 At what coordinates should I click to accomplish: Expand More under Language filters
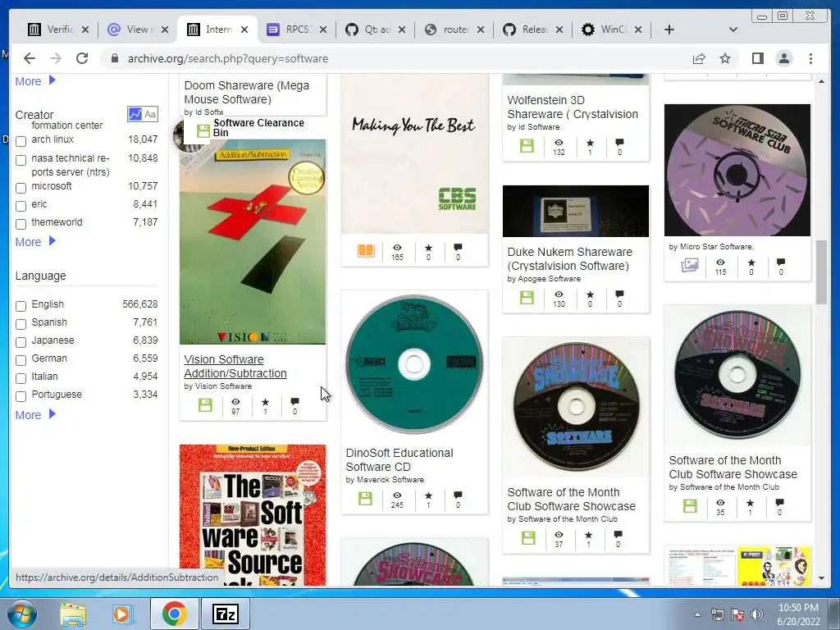pos(35,414)
